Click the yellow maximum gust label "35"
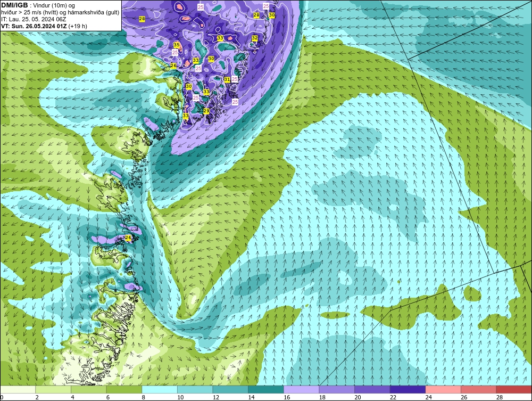Screen dimensions: 532x401 point(177,45)
